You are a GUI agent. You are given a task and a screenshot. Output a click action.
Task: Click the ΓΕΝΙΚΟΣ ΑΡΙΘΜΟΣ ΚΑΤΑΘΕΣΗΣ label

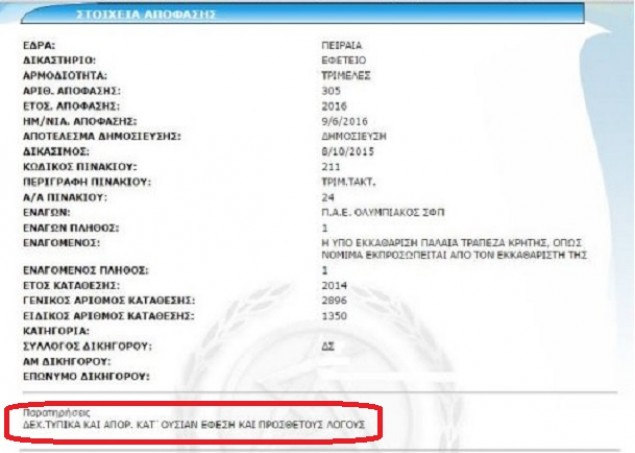[x=109, y=300]
